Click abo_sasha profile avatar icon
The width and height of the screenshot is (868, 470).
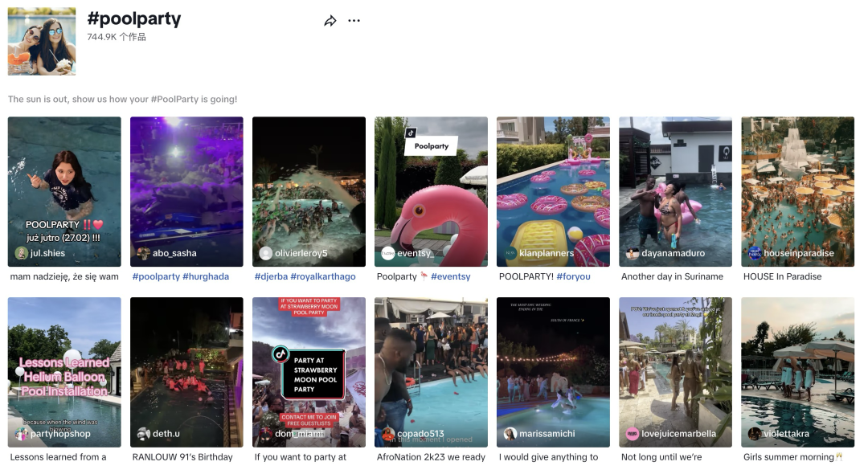tap(143, 253)
